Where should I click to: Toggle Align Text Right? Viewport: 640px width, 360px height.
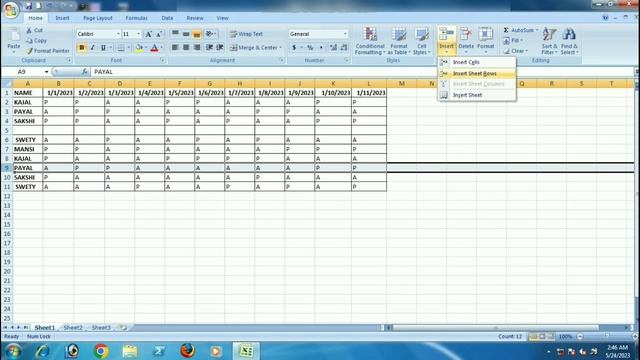pos(197,48)
